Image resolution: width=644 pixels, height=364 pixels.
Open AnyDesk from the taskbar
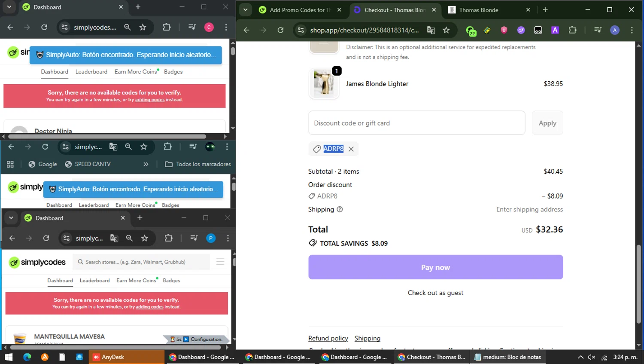click(127, 357)
